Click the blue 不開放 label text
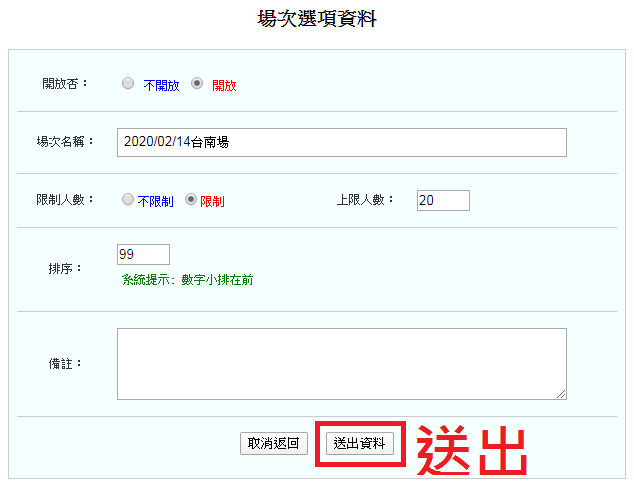The height and width of the screenshot is (486, 634). point(161,86)
